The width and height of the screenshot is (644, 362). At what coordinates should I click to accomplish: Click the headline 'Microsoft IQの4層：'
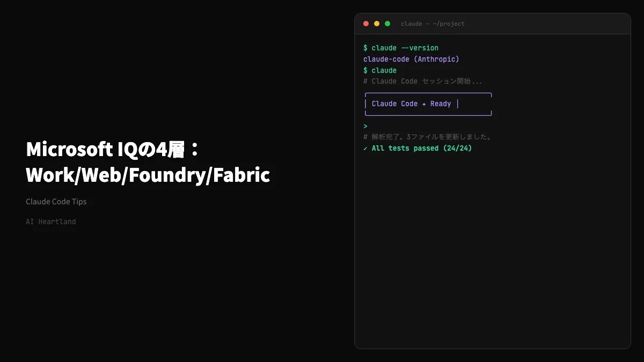point(113,149)
